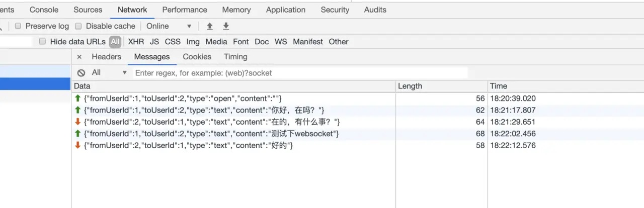The height and width of the screenshot is (208, 644).
Task: Click the export HAR download arrow icon
Action: tap(226, 26)
